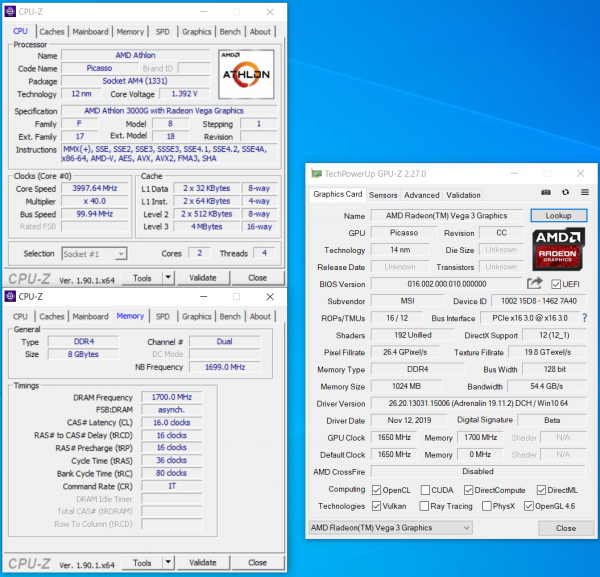Image resolution: width=600 pixels, height=577 pixels.
Task: Click the GPU-Z screenshot camera icon
Action: tap(546, 192)
